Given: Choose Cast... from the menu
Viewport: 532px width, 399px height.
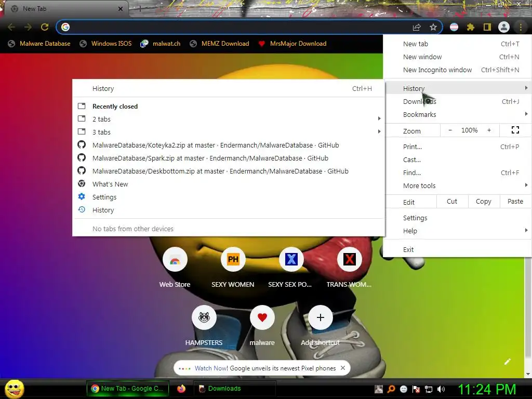Looking at the screenshot, I should click(458, 160).
